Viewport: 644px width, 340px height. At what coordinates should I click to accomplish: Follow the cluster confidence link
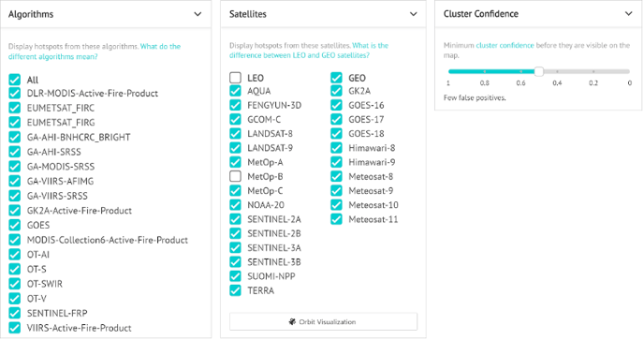(x=505, y=45)
